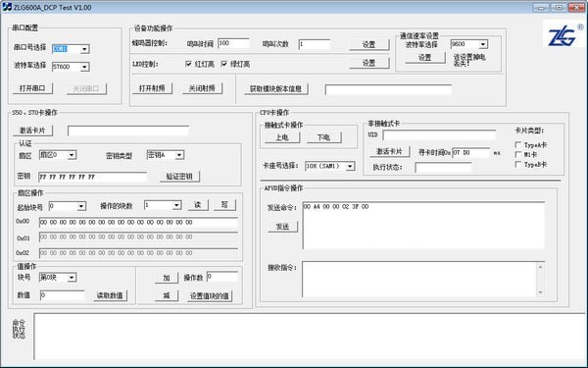Open the 57600 波特率选择 dropdown in 串口配置
The height and width of the screenshot is (368, 588).
84,67
